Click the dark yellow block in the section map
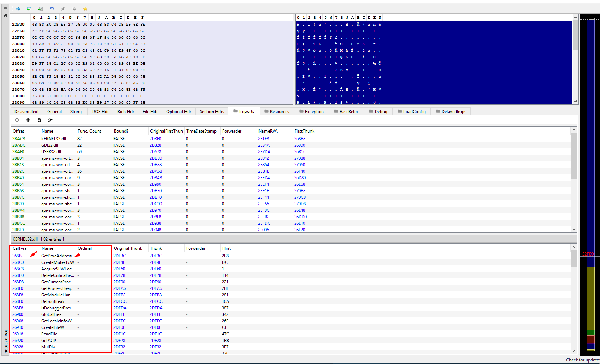The width and height of the screenshot is (600, 364). pyautogui.click(x=591, y=298)
